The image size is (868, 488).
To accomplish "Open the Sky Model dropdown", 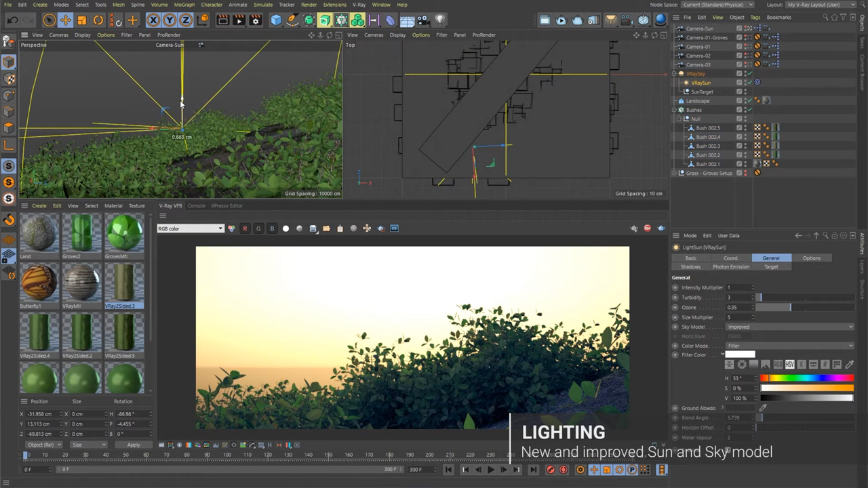I will [790, 327].
